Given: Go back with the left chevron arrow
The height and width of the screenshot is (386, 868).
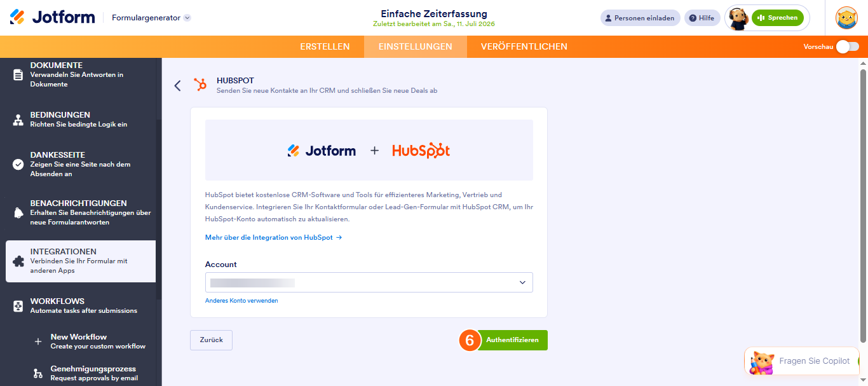Looking at the screenshot, I should (x=177, y=85).
